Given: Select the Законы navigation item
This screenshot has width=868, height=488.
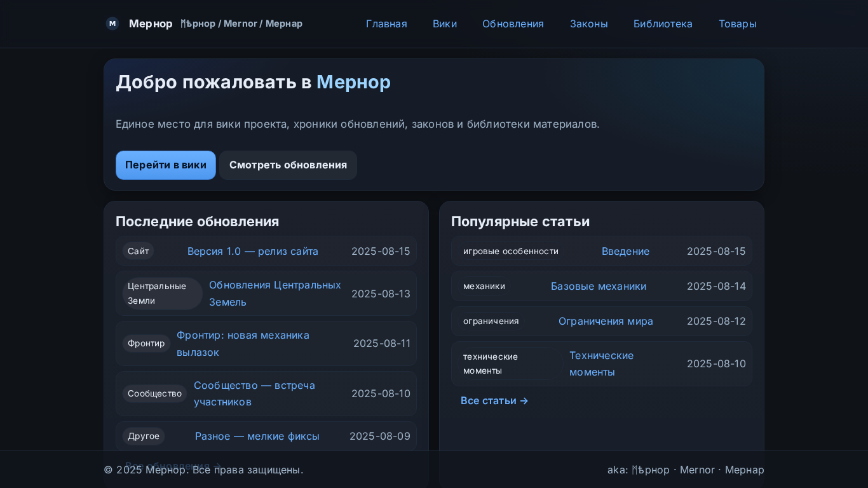Looking at the screenshot, I should coord(588,24).
